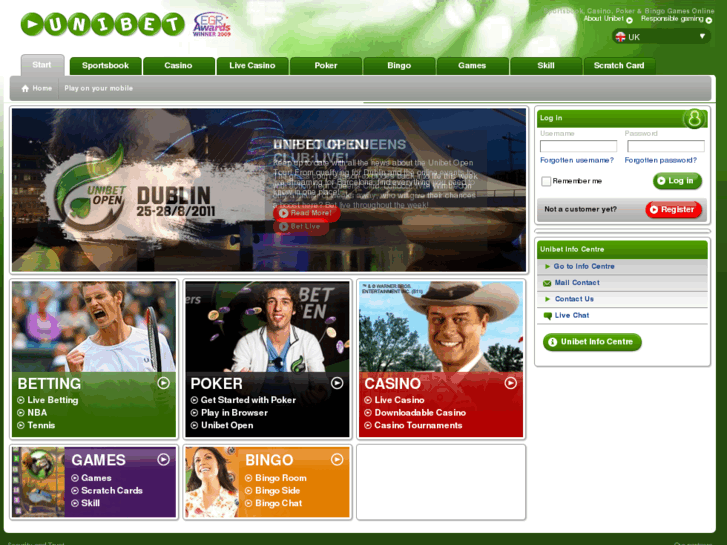Open Play on your mobile link

[x=98, y=88]
